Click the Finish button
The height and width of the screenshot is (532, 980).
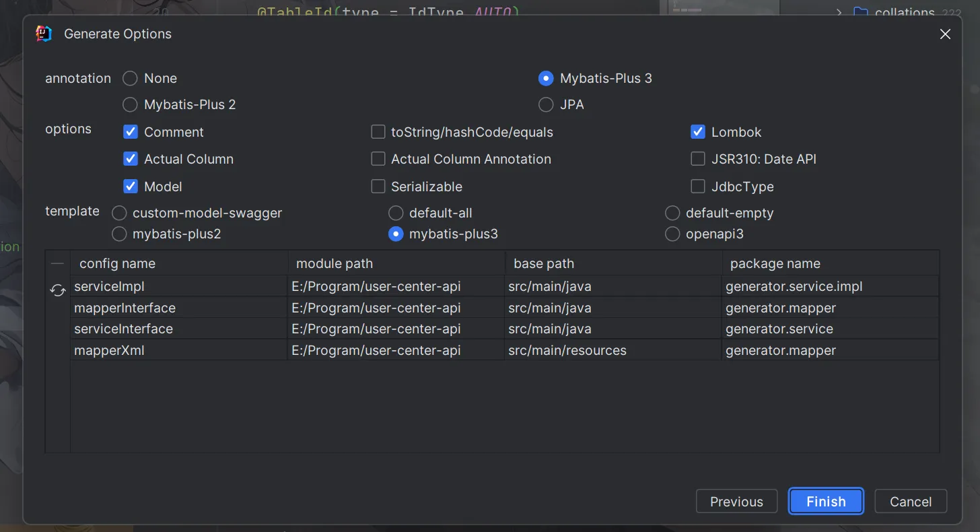826,502
